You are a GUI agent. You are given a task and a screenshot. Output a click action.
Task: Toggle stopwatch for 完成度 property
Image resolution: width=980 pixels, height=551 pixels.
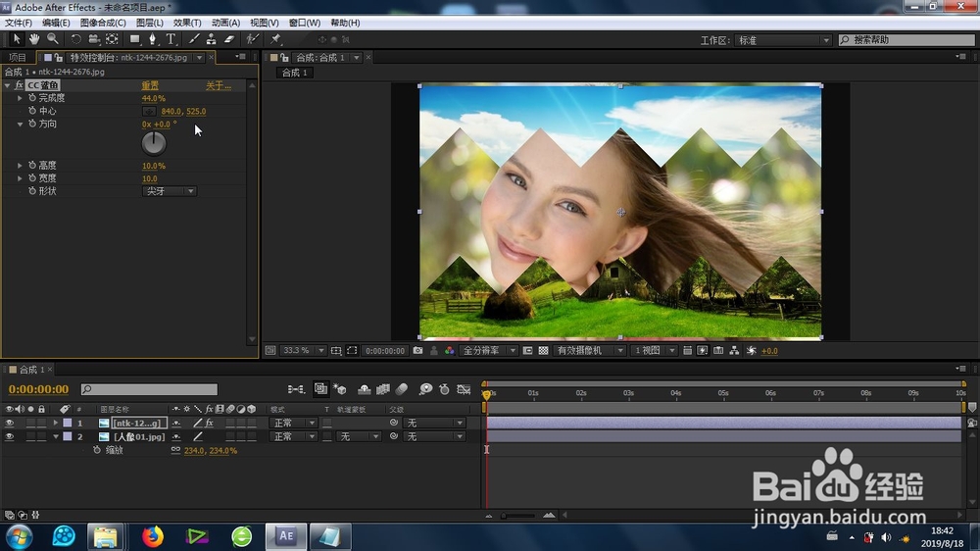click(32, 98)
